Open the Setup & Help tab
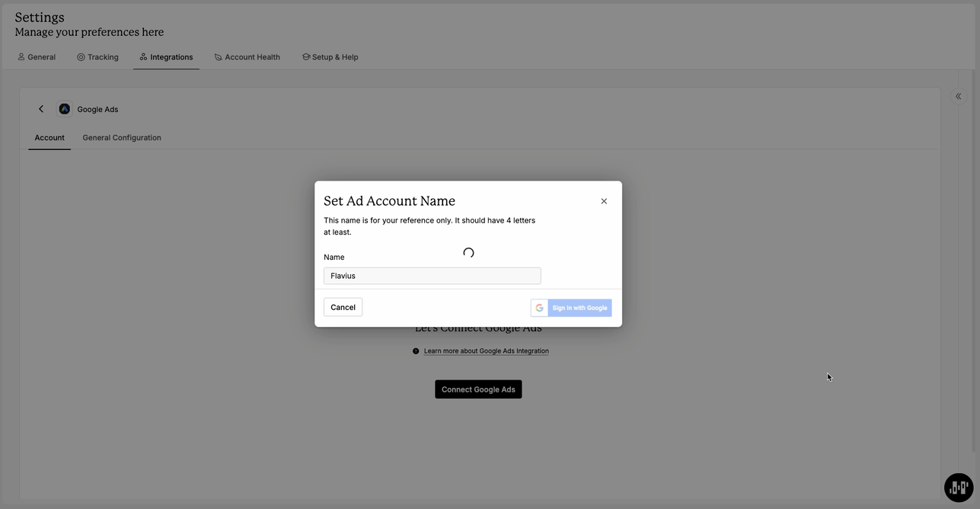Viewport: 980px width, 509px height. point(330,57)
